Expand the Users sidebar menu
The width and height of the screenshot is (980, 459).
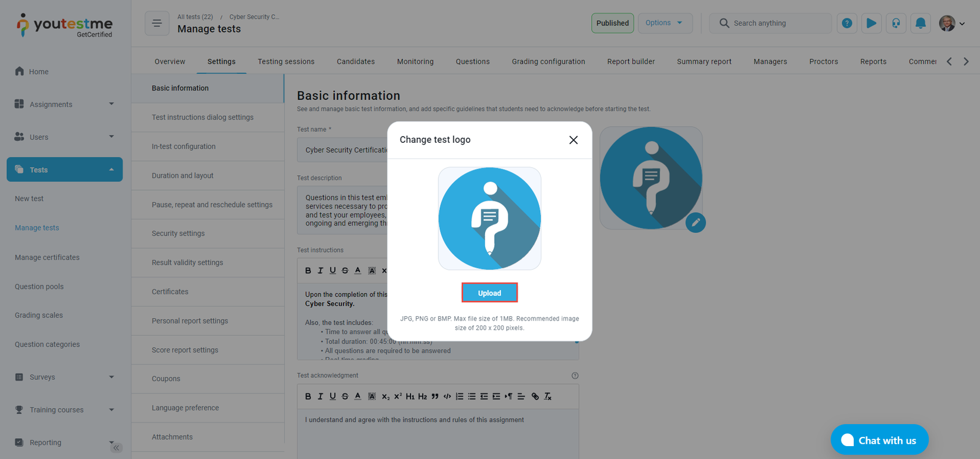[64, 137]
